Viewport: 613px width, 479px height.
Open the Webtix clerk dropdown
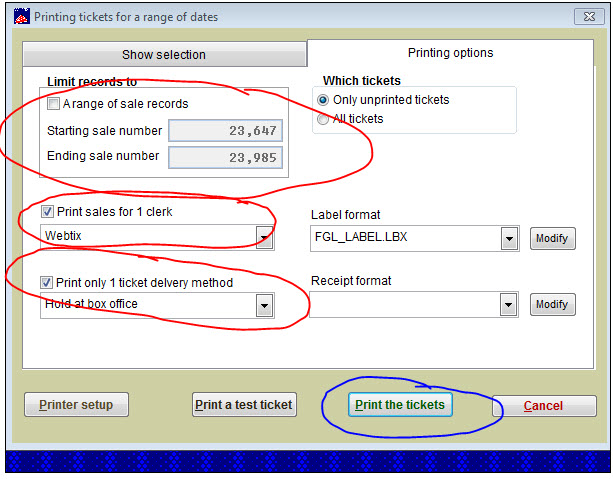point(265,237)
